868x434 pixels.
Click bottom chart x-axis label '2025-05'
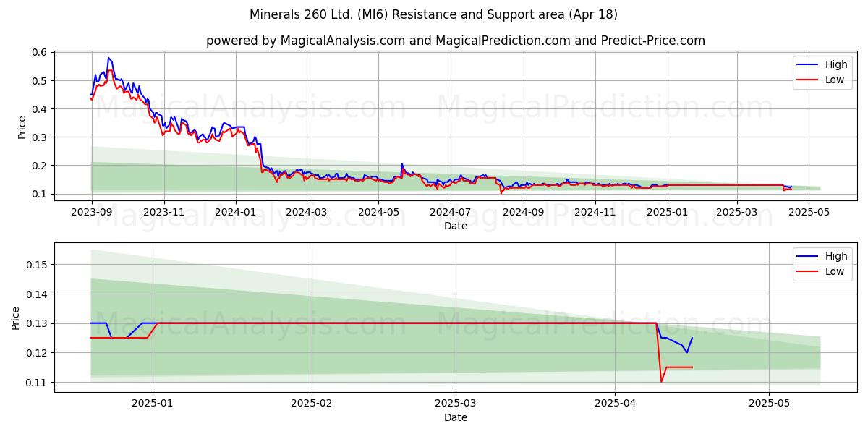coord(770,404)
